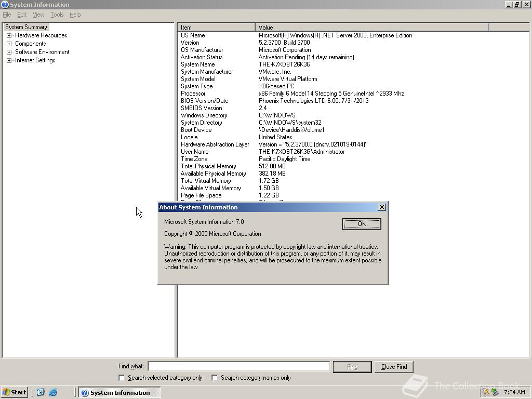Screen dimensions: 532x399
Task: Click the network icon in system tray
Action: pyautogui.click(x=495, y=393)
